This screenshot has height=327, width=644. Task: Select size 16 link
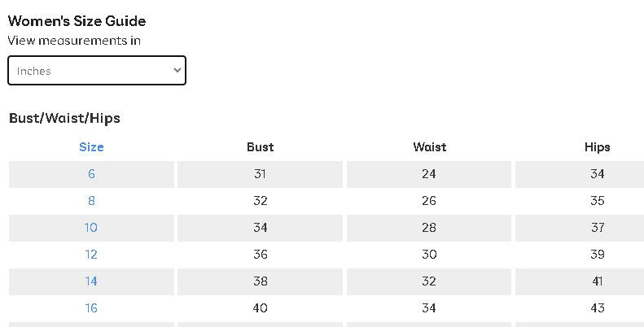(90, 307)
